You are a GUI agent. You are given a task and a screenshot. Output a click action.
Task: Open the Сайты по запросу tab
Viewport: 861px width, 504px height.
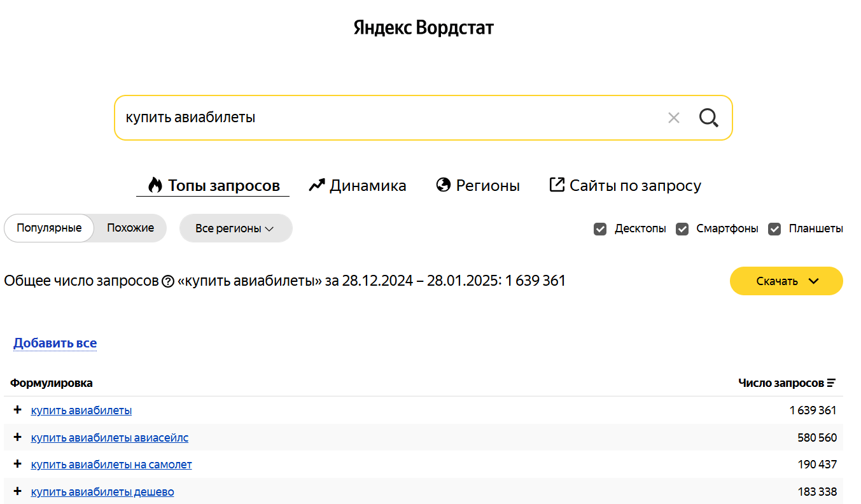(625, 186)
